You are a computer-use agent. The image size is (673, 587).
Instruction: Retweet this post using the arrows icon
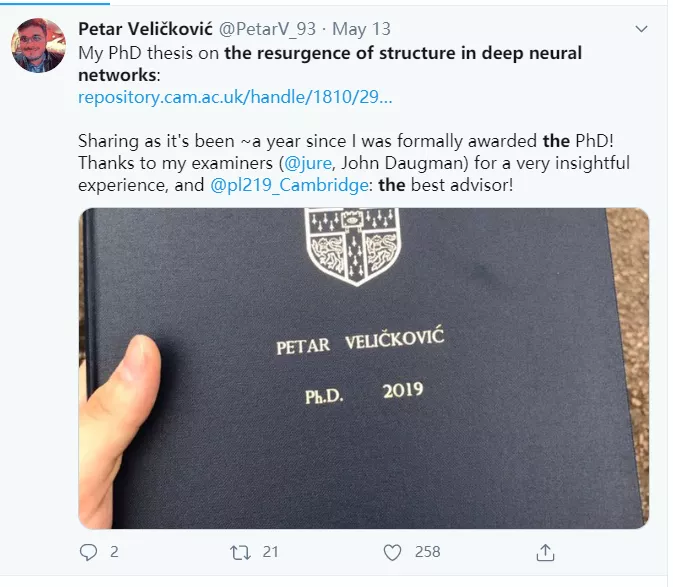click(x=240, y=552)
